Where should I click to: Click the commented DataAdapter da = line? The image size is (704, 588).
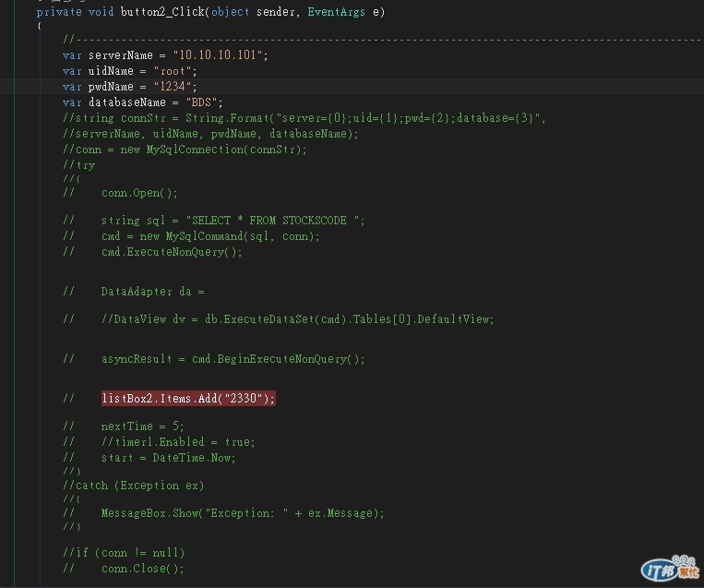coord(134,292)
